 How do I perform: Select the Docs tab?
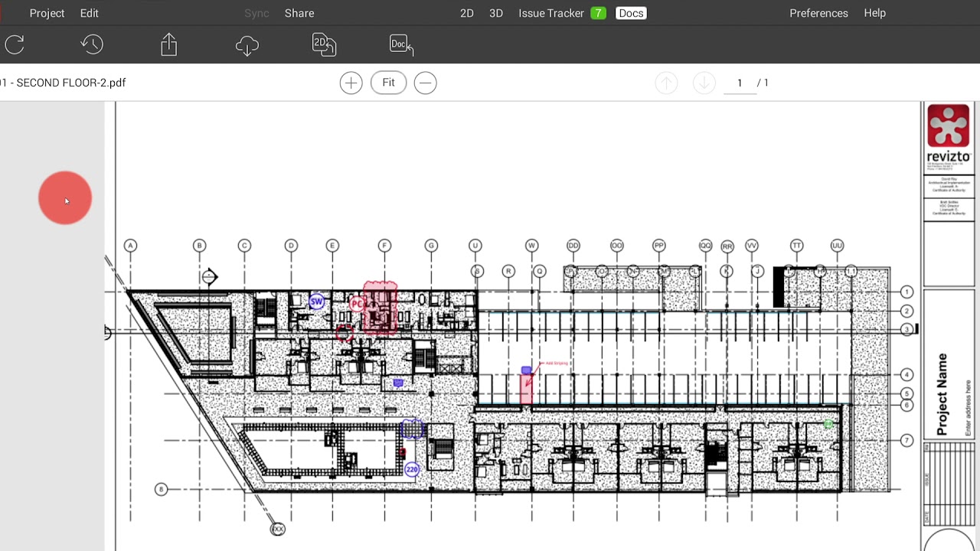pyautogui.click(x=631, y=13)
